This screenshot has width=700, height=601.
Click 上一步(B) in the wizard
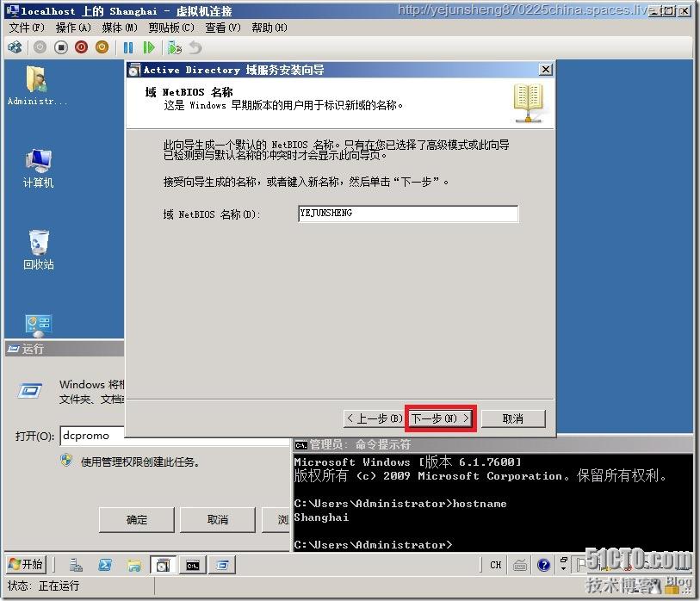(x=374, y=418)
